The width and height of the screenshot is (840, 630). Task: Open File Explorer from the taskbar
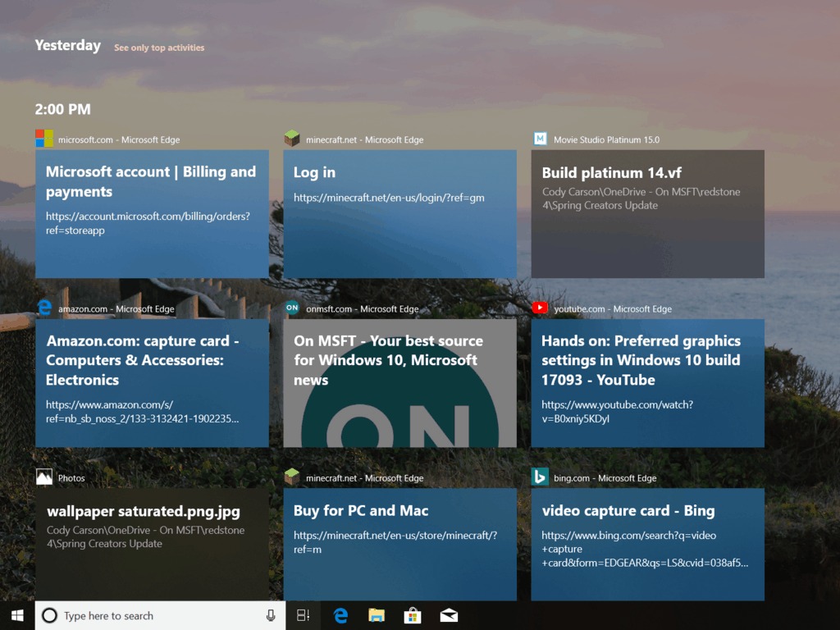377,615
